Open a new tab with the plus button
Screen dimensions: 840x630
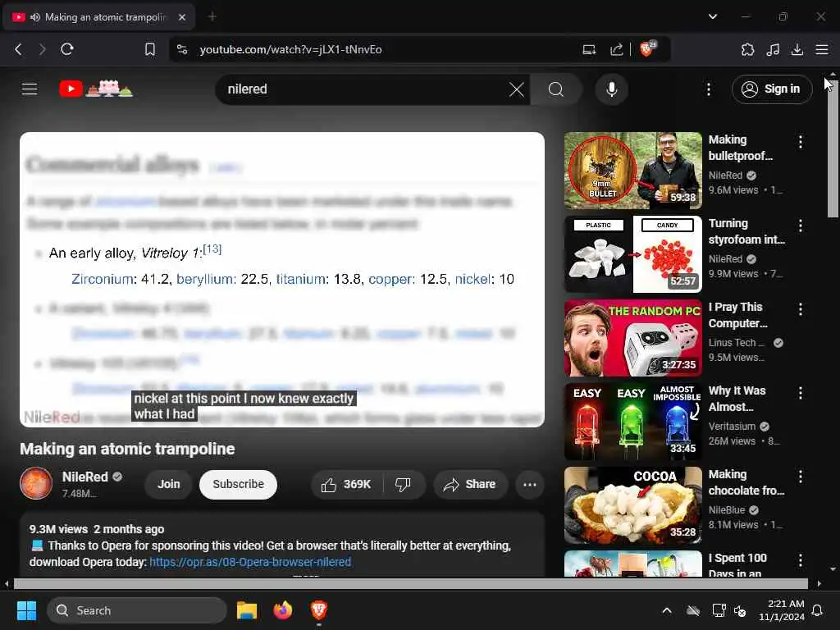click(212, 16)
